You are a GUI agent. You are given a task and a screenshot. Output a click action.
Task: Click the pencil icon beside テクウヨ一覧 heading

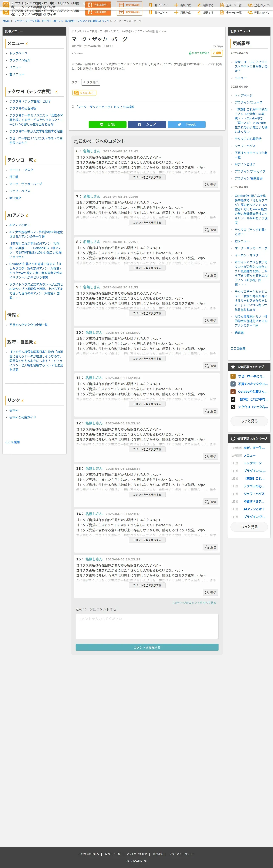pos(35,160)
